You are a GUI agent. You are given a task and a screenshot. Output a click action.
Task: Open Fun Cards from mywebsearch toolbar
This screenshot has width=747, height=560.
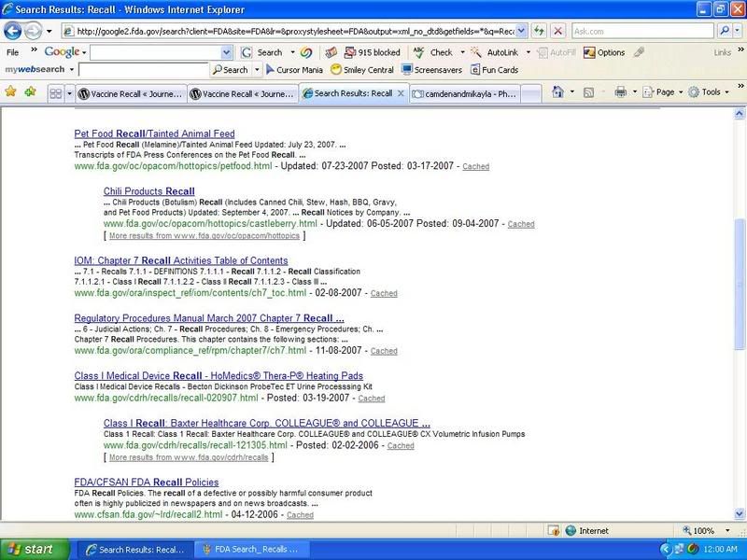[x=495, y=70]
